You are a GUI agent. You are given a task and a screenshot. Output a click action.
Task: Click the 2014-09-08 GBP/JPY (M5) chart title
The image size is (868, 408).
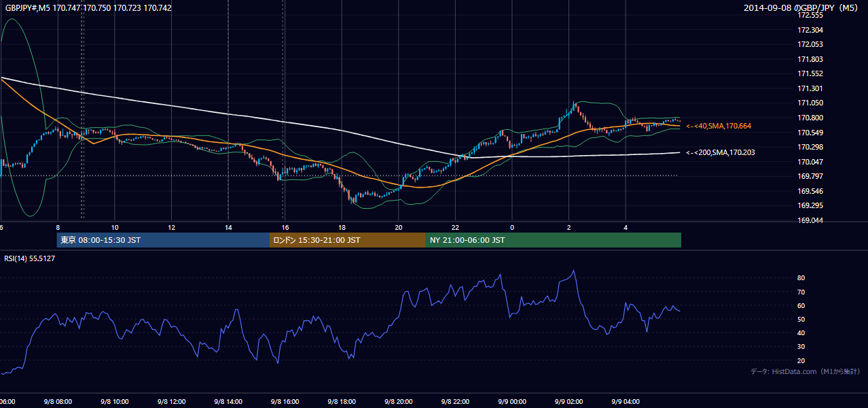click(x=801, y=8)
